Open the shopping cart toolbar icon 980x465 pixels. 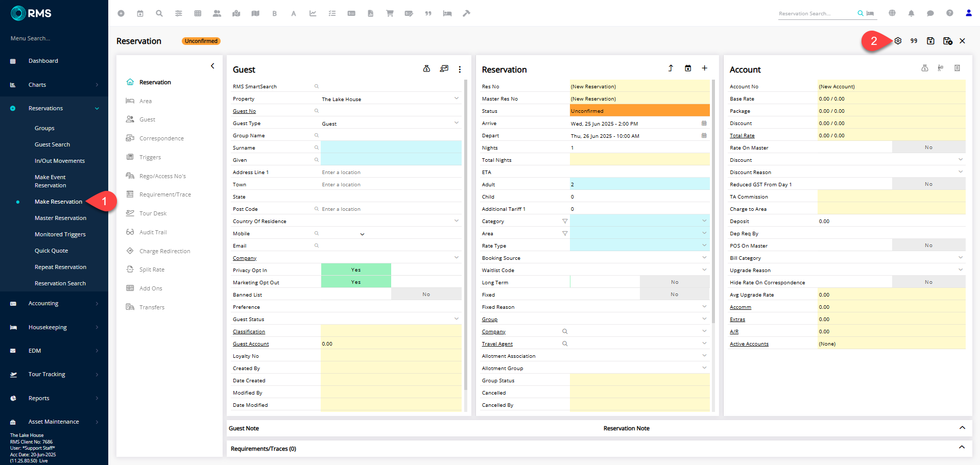pos(390,14)
